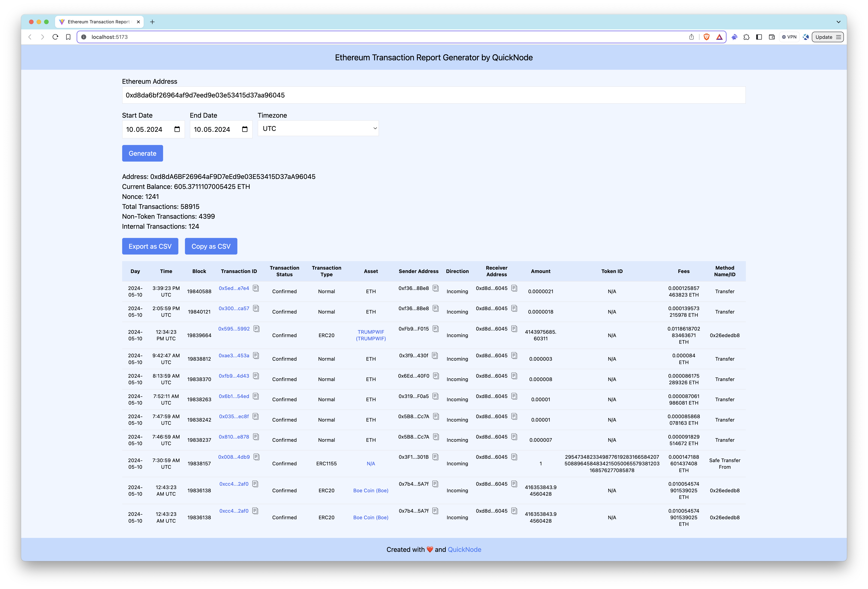Toggle browser sidebar panel
868x589 pixels.
[759, 37]
